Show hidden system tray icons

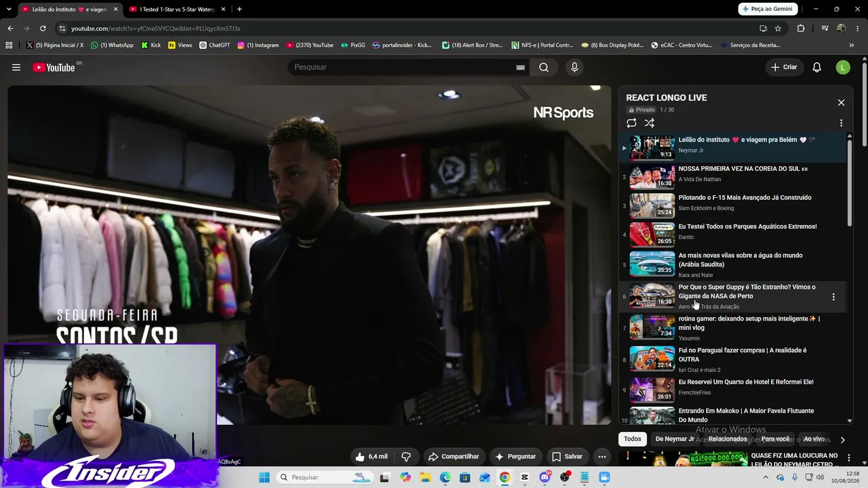click(x=766, y=477)
